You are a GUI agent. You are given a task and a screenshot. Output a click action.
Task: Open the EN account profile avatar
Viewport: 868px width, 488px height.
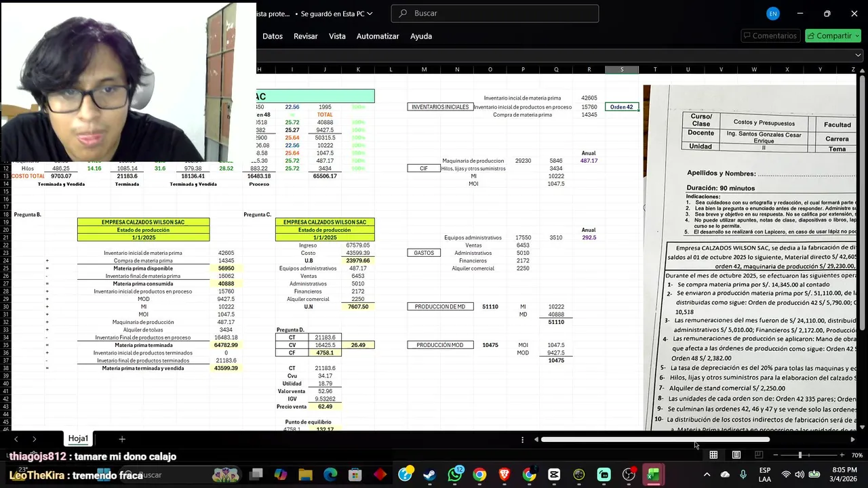[773, 14]
